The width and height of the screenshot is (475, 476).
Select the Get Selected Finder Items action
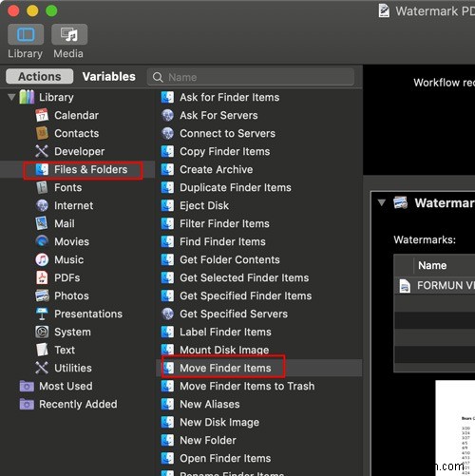[244, 277]
